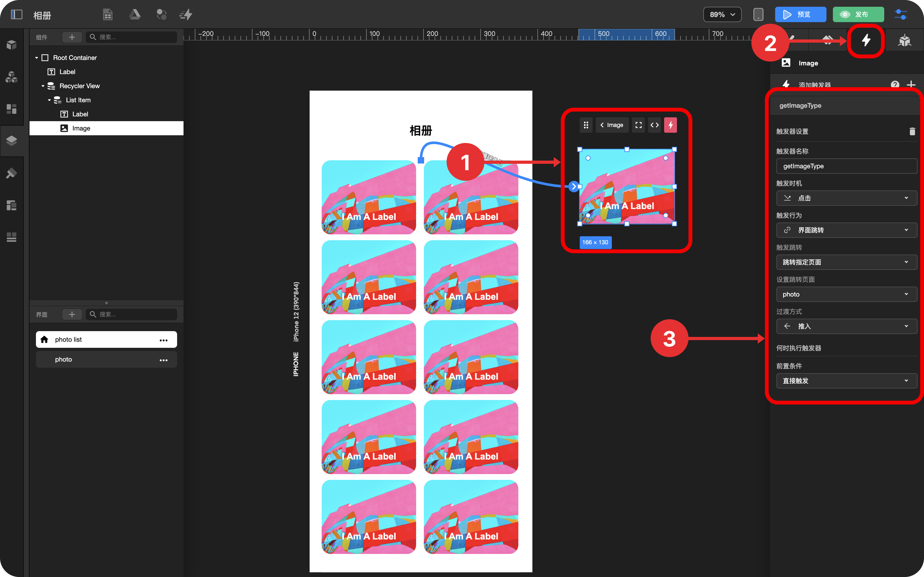Open the more options menu for photo list
The width and height of the screenshot is (924, 577).
tap(163, 340)
